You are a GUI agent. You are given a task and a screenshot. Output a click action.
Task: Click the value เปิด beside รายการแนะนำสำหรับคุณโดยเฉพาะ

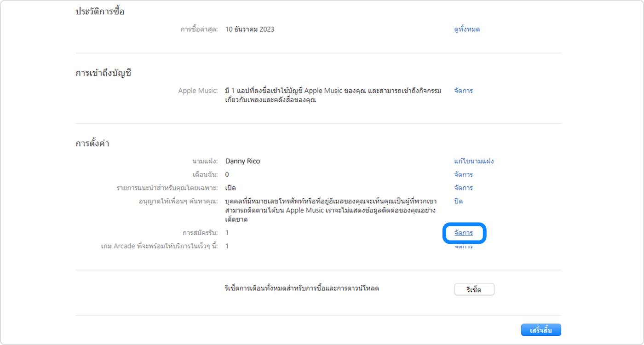[231, 188]
